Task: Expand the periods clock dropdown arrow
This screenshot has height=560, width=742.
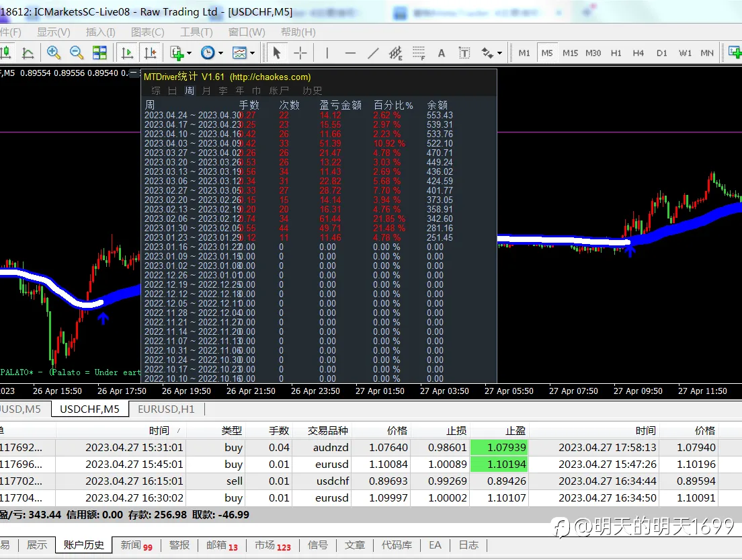Action: [x=220, y=53]
